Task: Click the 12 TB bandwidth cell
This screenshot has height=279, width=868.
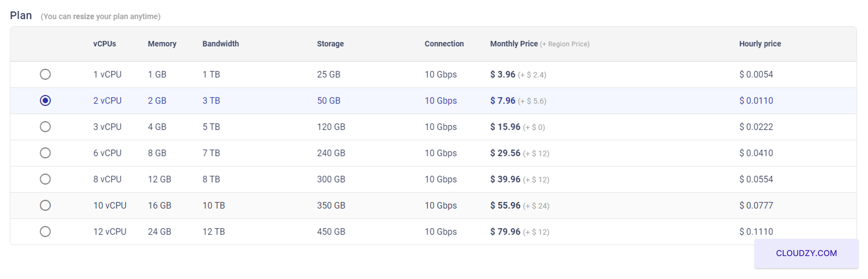Action: click(x=214, y=231)
